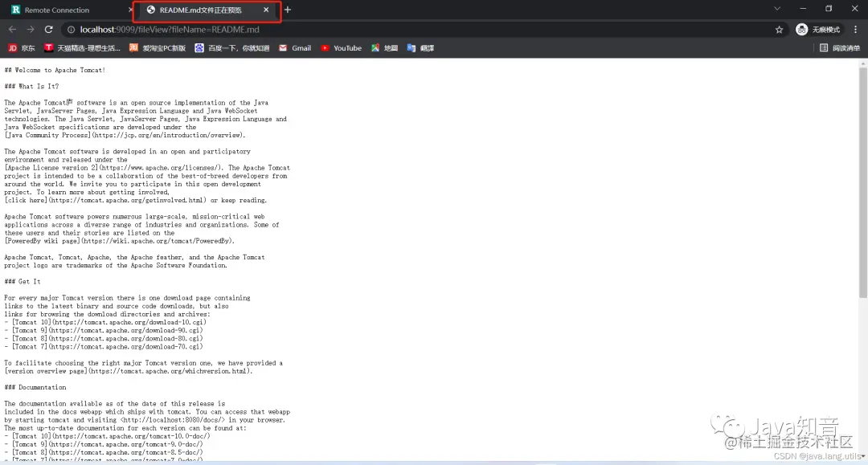This screenshot has height=465, width=868.
Task: Open the Translate bookmark
Action: click(420, 48)
